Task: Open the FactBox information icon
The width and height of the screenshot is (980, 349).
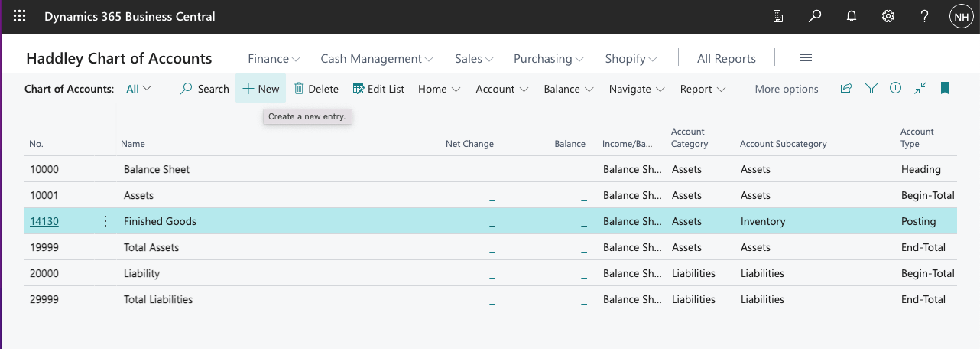Action: [x=895, y=89]
